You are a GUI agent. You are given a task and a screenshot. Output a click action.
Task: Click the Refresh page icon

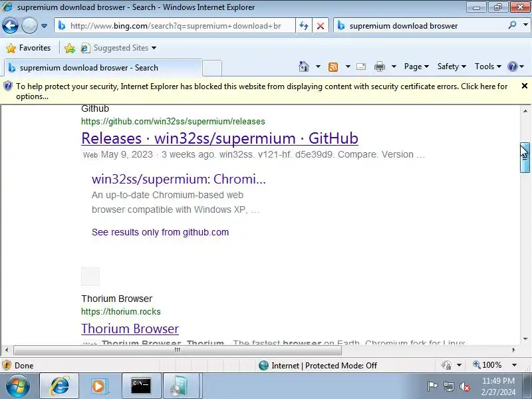tap(304, 26)
